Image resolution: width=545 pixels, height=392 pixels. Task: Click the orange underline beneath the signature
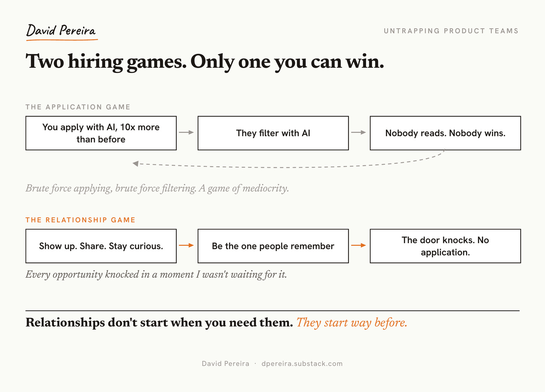(62, 39)
